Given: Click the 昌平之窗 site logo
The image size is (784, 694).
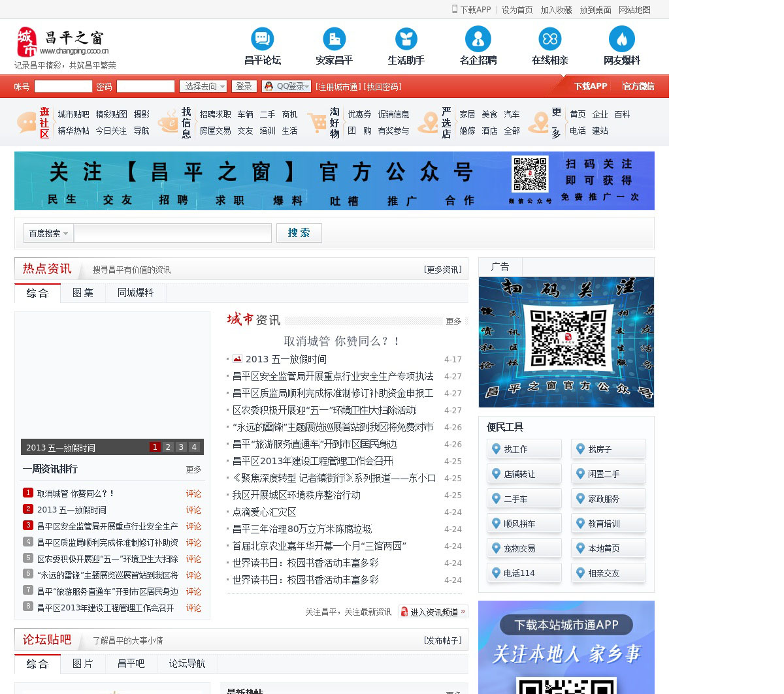Looking at the screenshot, I should click(x=62, y=42).
